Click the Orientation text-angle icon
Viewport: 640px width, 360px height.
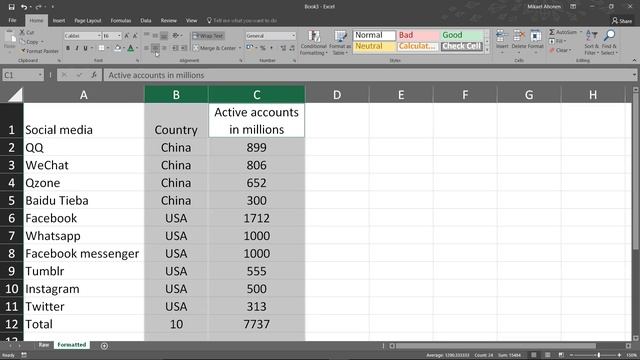[176, 36]
